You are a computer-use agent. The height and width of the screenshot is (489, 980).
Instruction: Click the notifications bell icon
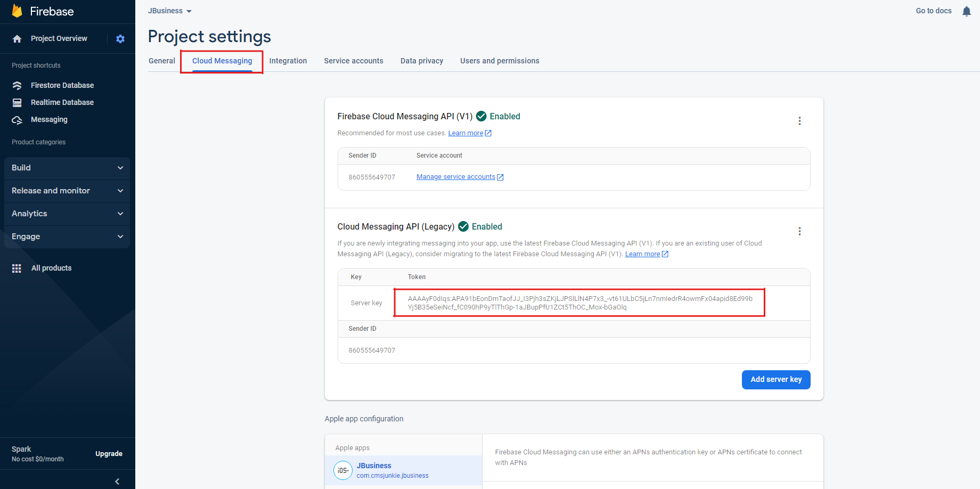(x=966, y=11)
